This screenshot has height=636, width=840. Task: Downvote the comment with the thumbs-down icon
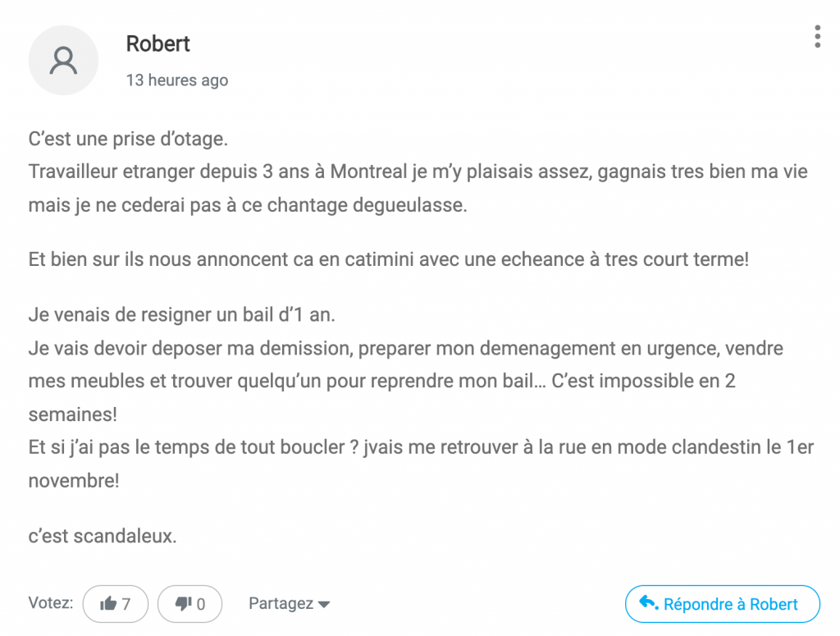click(x=184, y=605)
